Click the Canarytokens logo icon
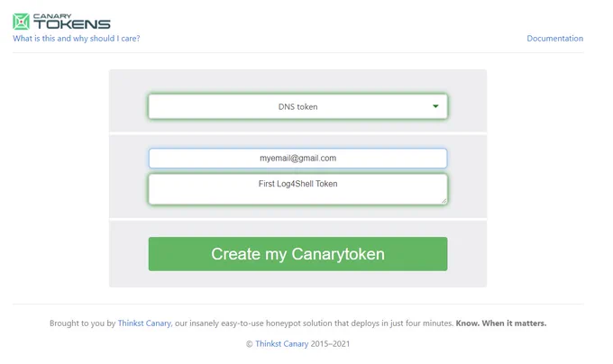 (x=21, y=22)
